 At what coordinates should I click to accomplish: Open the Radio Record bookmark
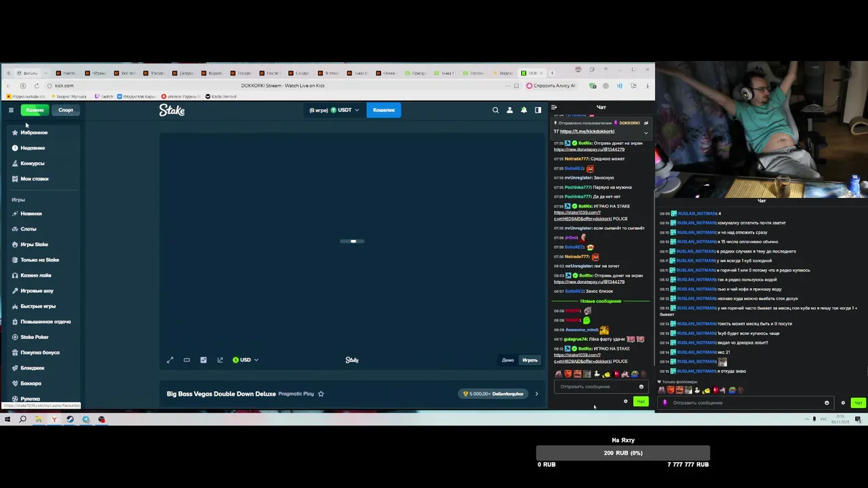click(220, 96)
